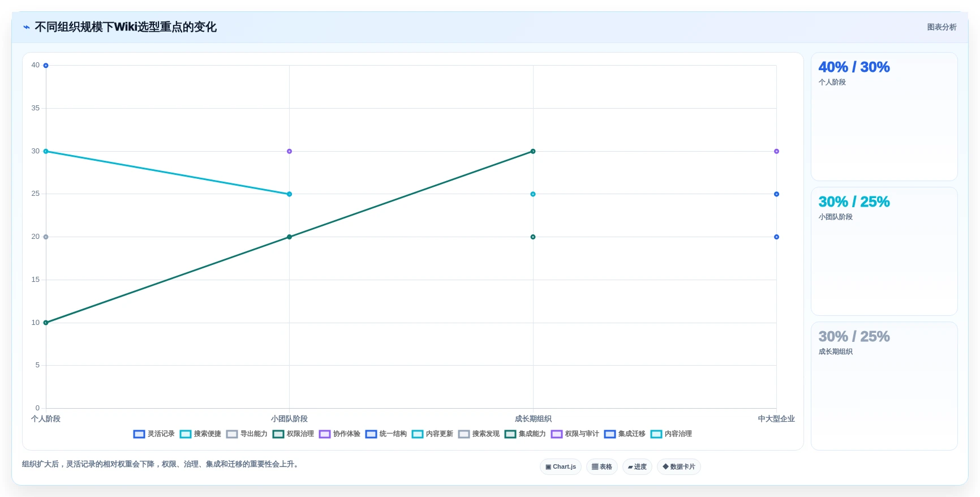Hide the 搜索发现 legend series
Viewport: 980px width, 497px height.
pyautogui.click(x=479, y=434)
